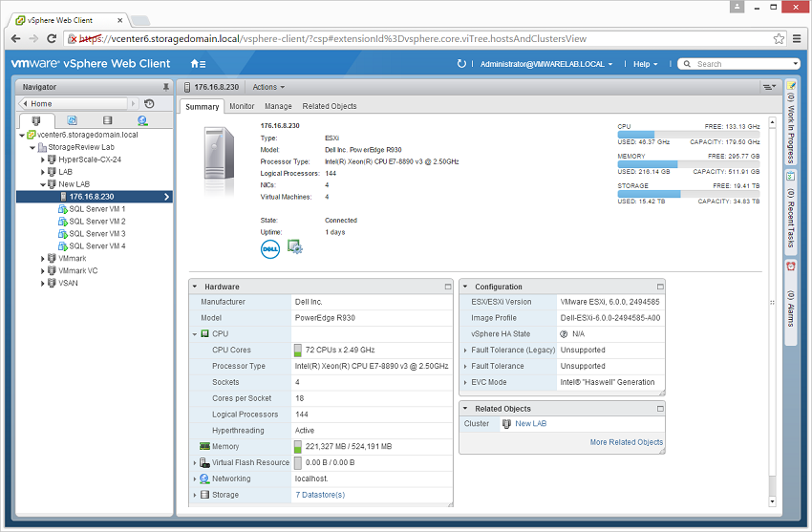
Task: Expand Storage row in Hardware
Action: [195, 496]
